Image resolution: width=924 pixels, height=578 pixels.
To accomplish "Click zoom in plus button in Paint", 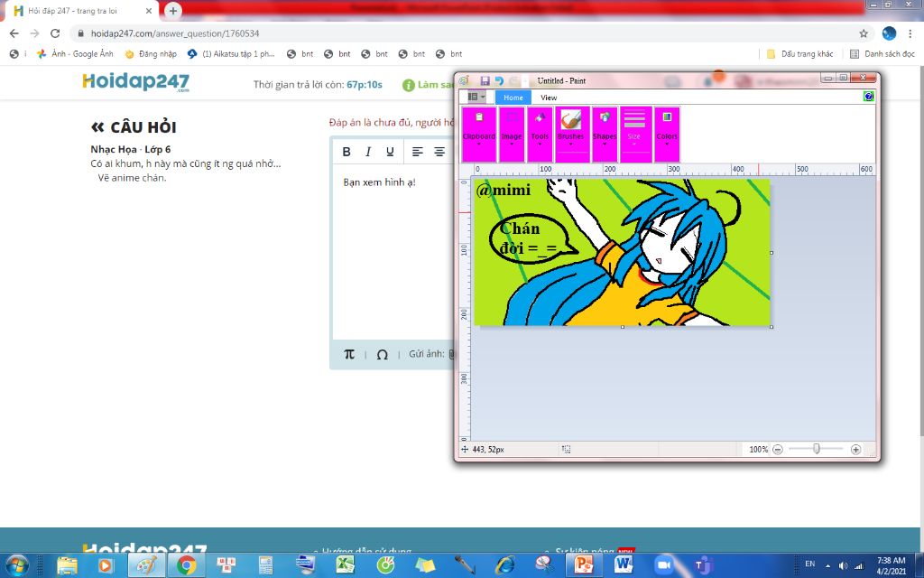I will 855,450.
